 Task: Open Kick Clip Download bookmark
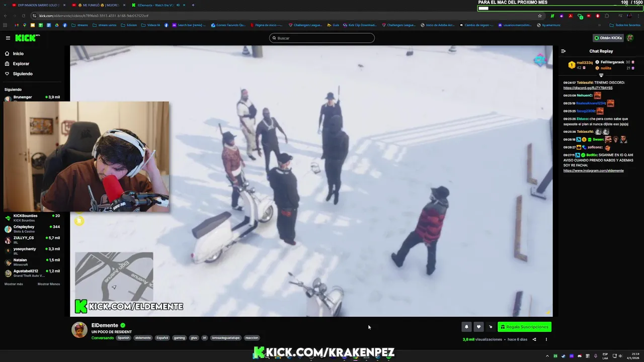tap(359, 25)
